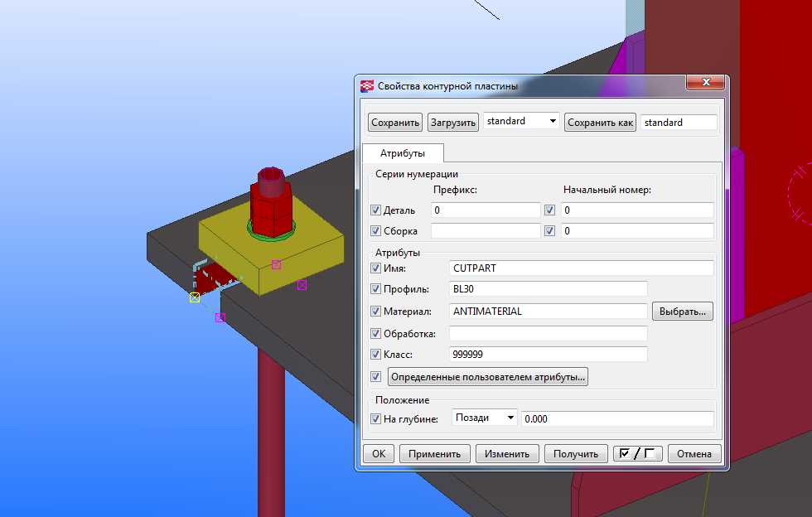
Task: Uncheck the Деталь prefix checkbox
Action: pos(376,210)
